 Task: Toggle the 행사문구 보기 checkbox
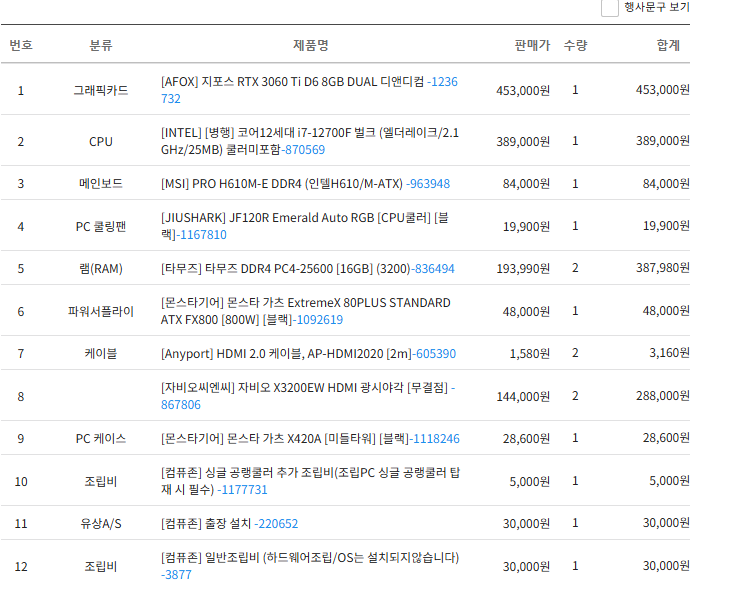coord(610,8)
